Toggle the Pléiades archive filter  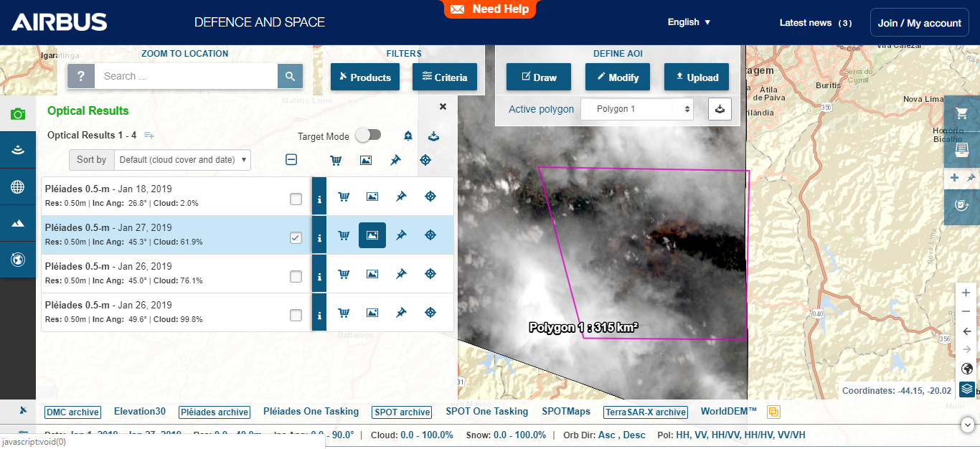(215, 412)
